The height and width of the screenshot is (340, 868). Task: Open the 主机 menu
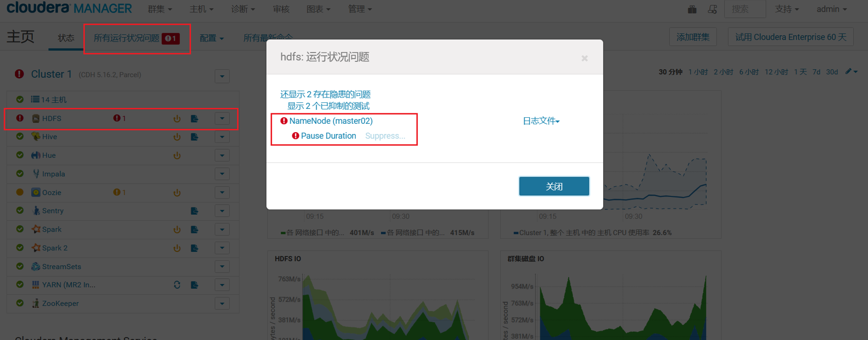[x=201, y=9]
